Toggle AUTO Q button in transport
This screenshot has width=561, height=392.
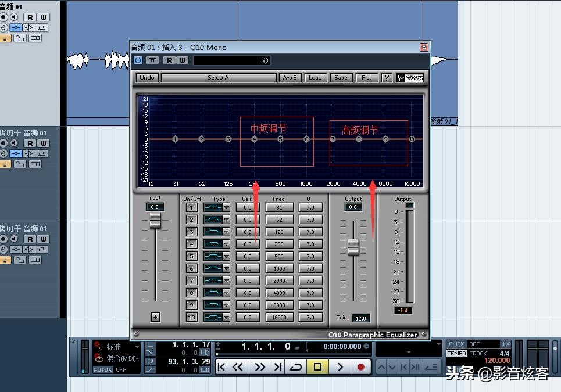[103, 370]
